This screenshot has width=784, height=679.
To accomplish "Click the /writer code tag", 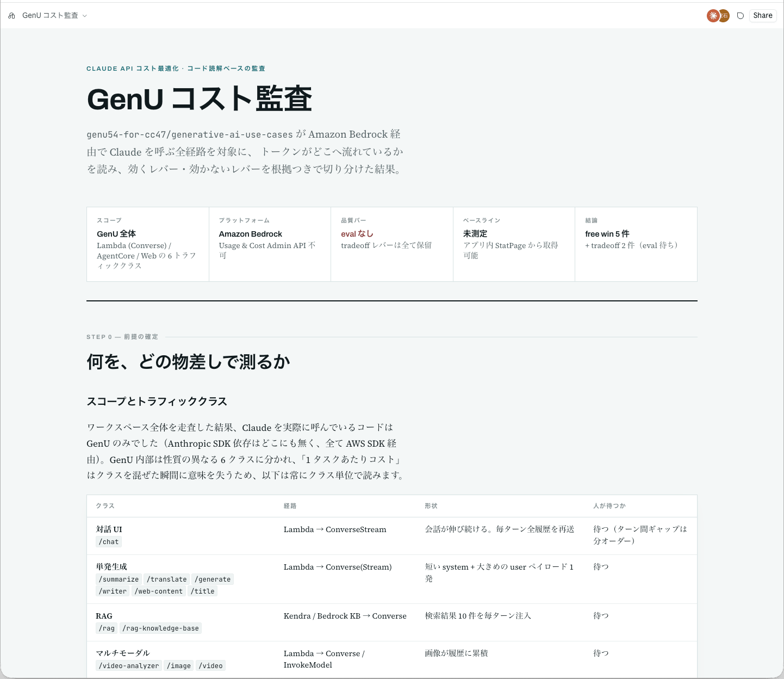I will click(113, 591).
